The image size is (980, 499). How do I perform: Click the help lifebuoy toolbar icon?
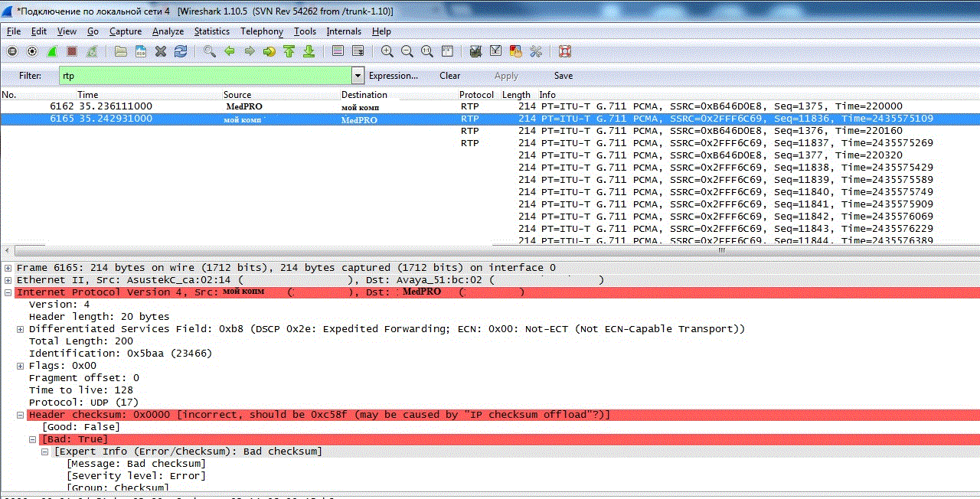[x=565, y=51]
